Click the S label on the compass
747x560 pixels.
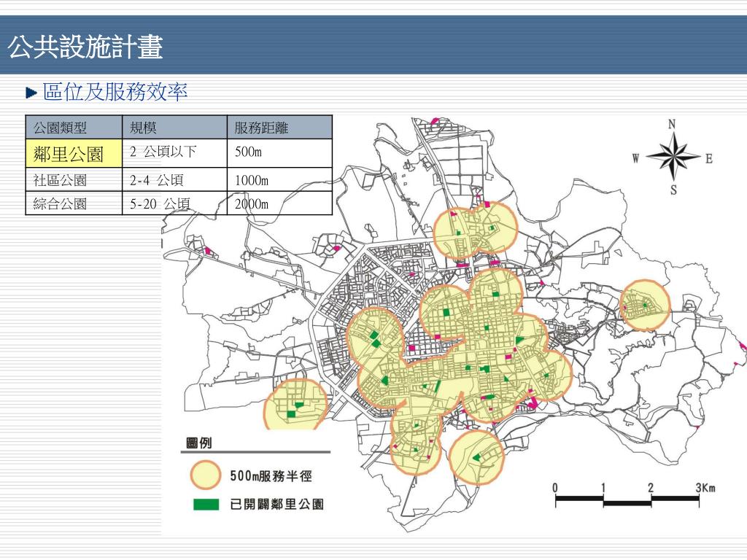(x=673, y=190)
